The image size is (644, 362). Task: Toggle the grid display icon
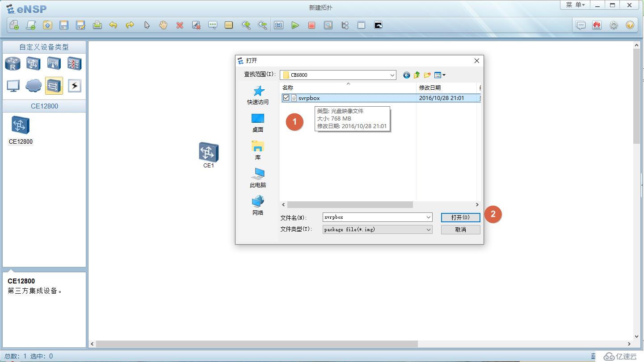[x=362, y=25]
